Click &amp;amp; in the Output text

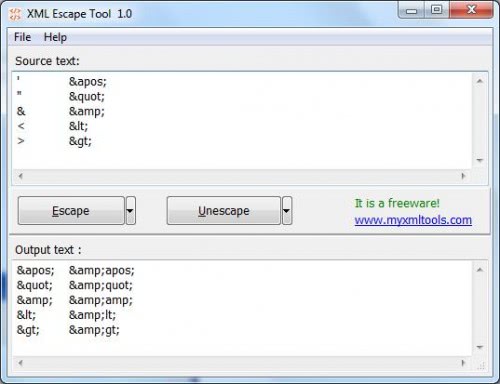click(101, 300)
